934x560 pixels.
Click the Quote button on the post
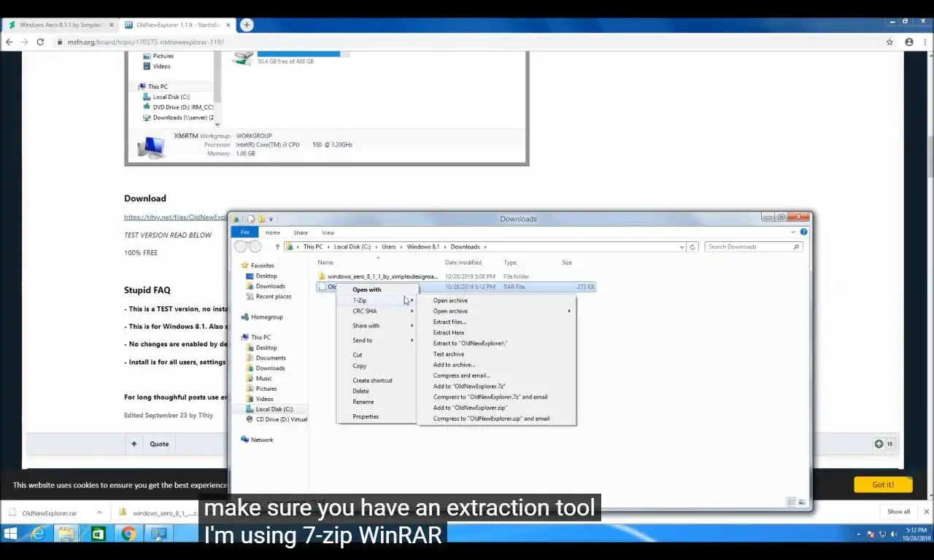point(159,444)
